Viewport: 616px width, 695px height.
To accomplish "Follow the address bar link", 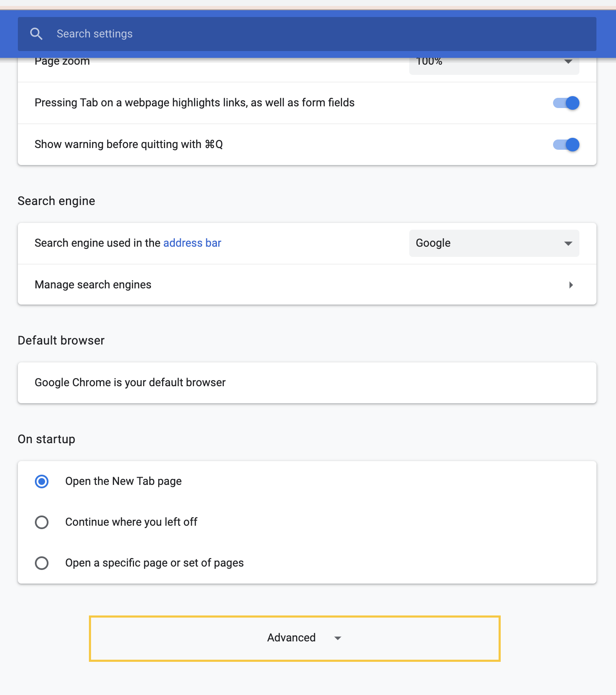I will point(192,243).
